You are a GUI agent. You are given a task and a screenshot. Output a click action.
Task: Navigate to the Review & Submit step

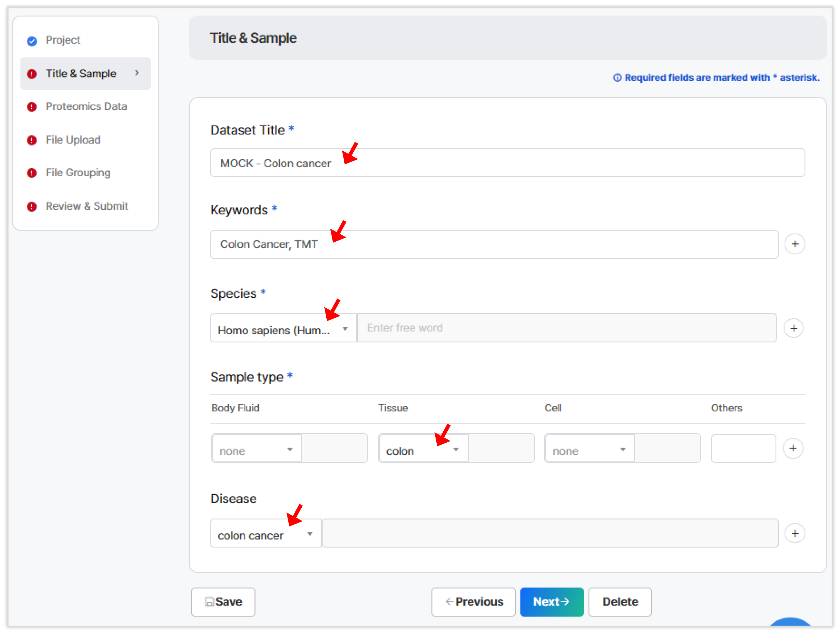click(x=87, y=206)
